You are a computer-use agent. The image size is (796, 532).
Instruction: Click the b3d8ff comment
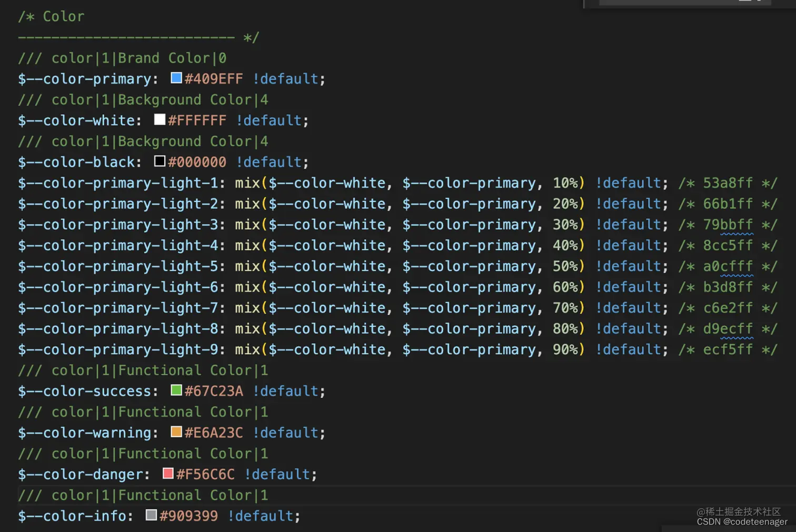pos(728,287)
